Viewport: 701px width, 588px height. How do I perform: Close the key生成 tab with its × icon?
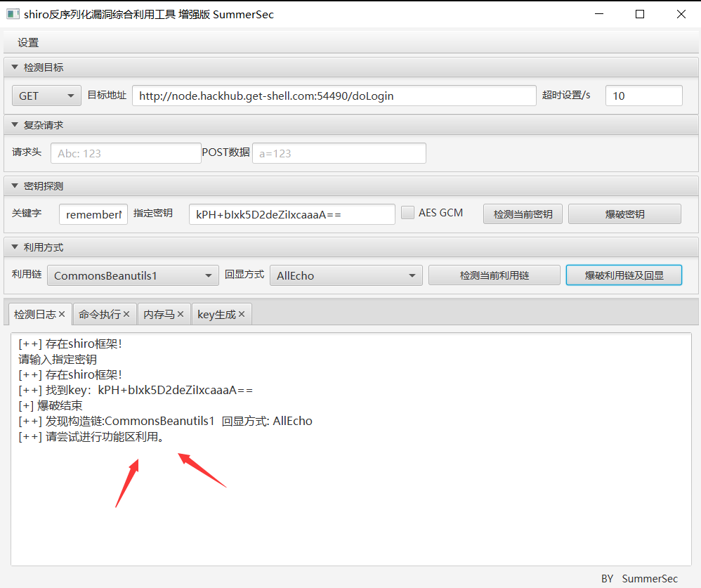pyautogui.click(x=240, y=314)
